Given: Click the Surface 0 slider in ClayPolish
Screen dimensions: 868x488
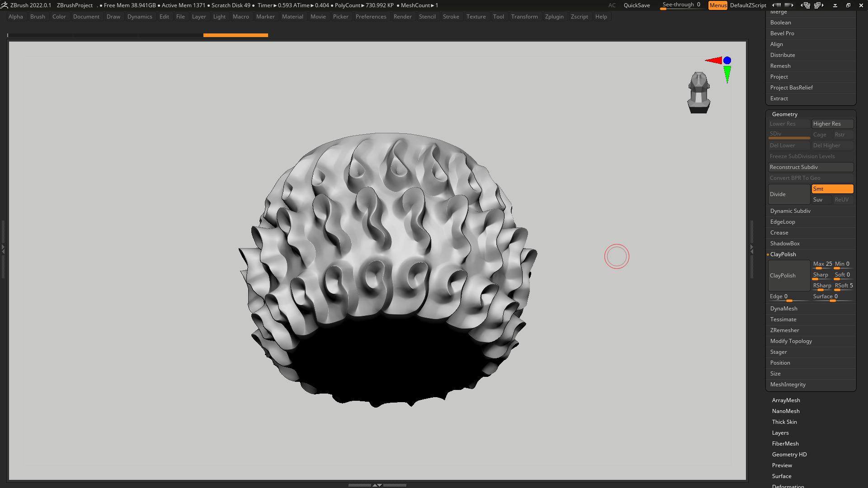Looking at the screenshot, I should (832, 297).
